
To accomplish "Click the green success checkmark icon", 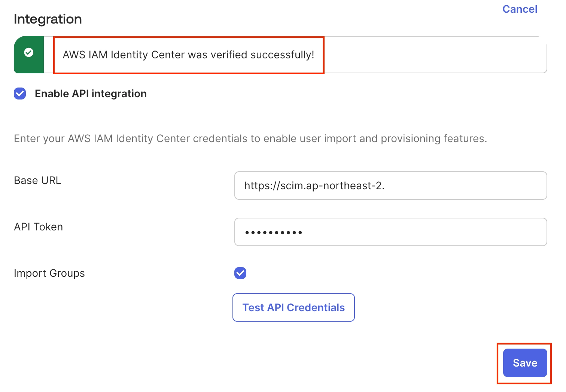I will (x=29, y=53).
